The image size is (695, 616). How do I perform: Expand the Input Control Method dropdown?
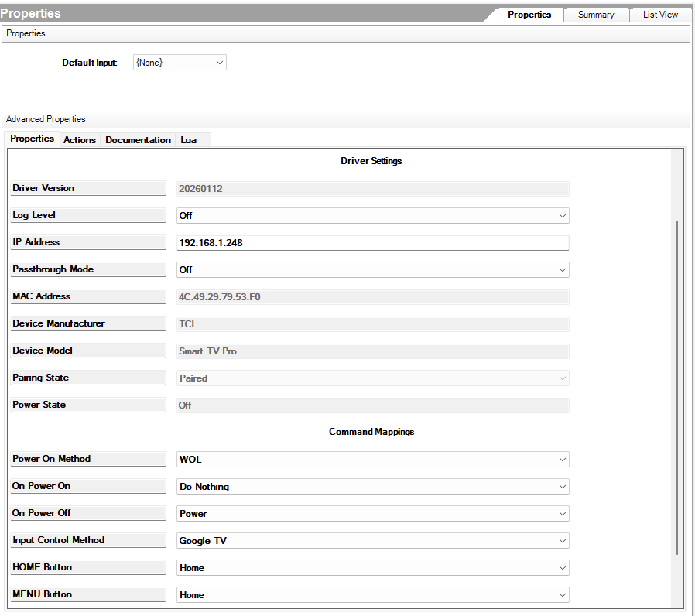(372, 541)
